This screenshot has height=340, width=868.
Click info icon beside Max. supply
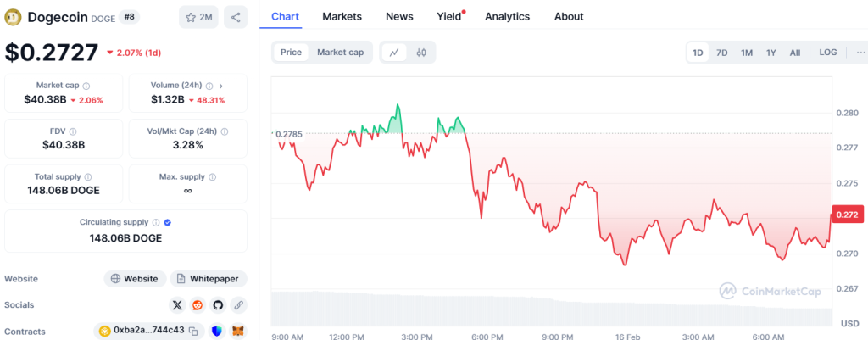(213, 177)
